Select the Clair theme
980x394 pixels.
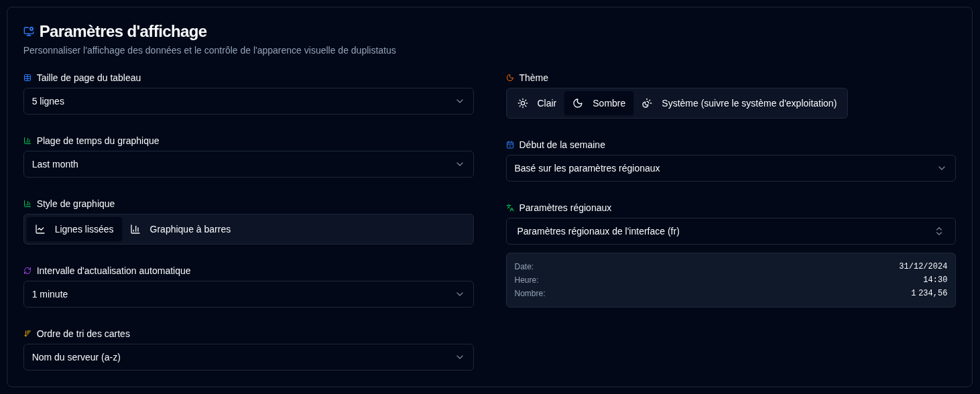[x=537, y=103]
